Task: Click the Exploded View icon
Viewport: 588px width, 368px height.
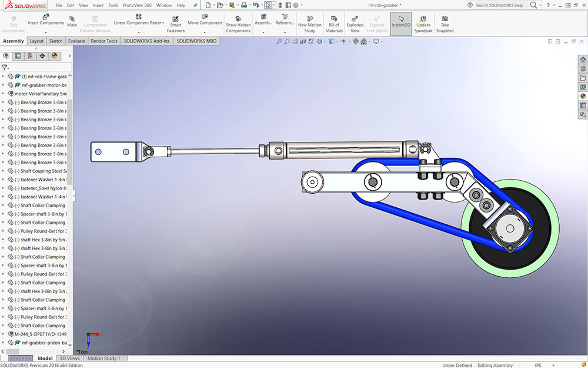Action: pyautogui.click(x=355, y=19)
